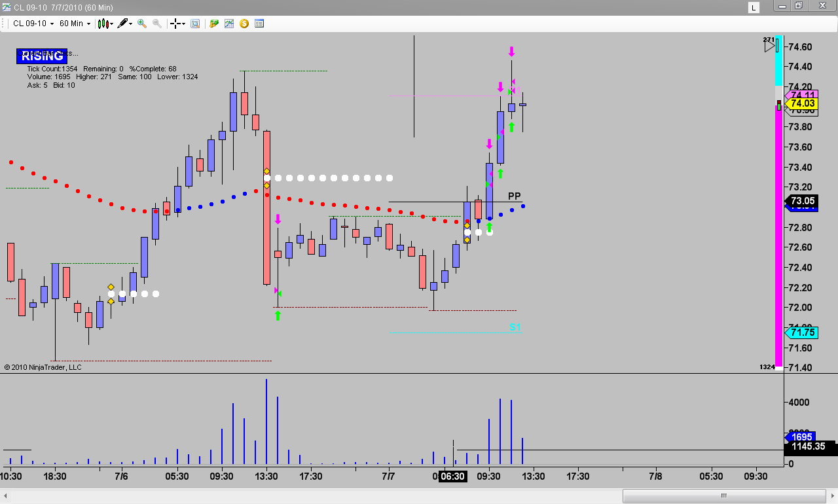Click the 74.60 price axis label
The image size is (838, 504).
(x=800, y=47)
